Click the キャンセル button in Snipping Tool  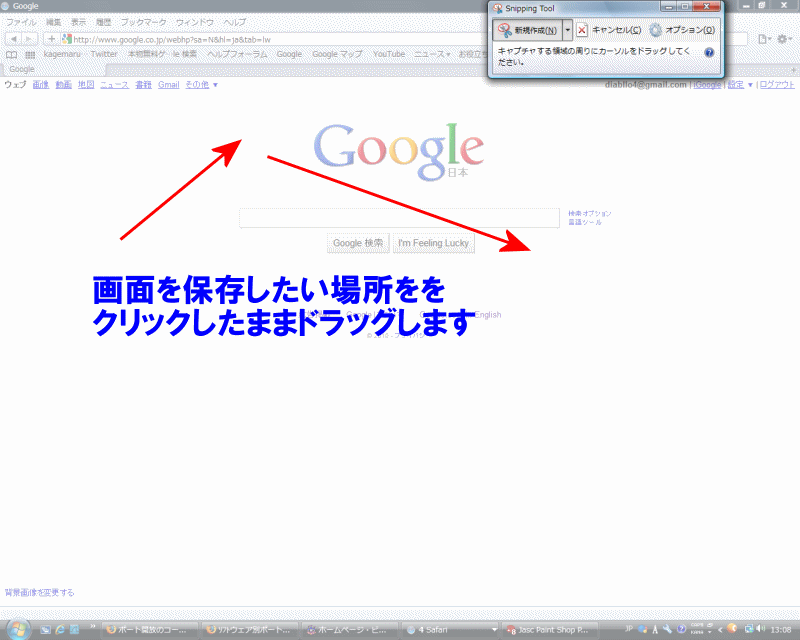tap(609, 30)
